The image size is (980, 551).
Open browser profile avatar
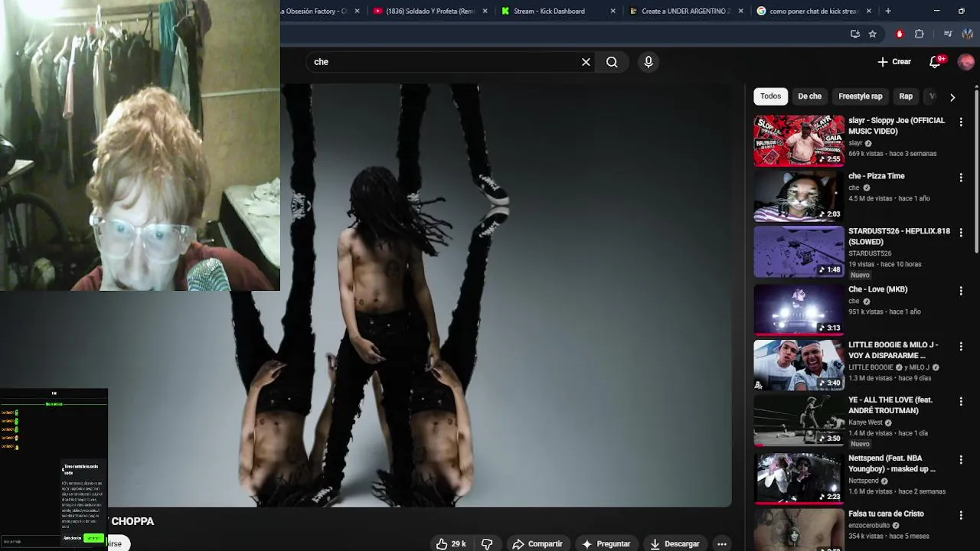coord(968,34)
